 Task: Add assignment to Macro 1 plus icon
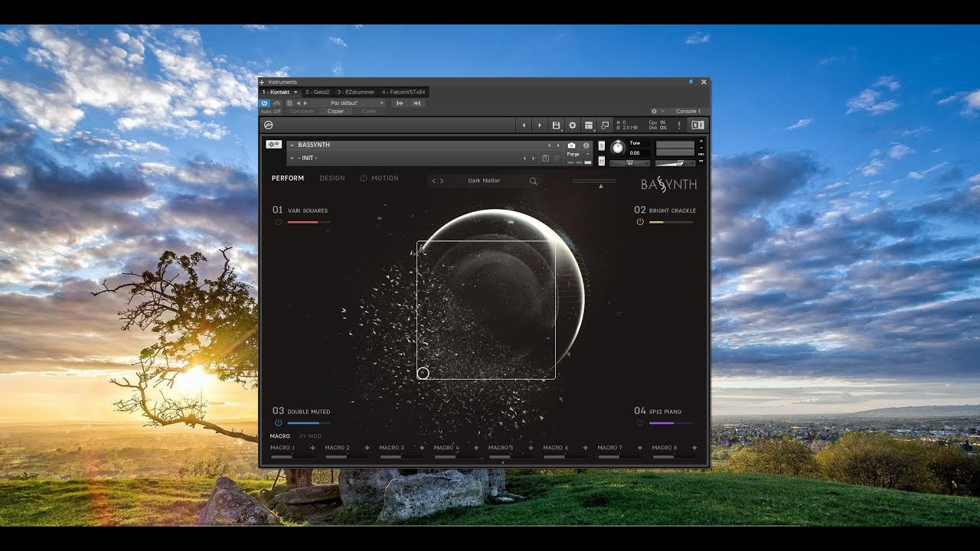pyautogui.click(x=312, y=448)
